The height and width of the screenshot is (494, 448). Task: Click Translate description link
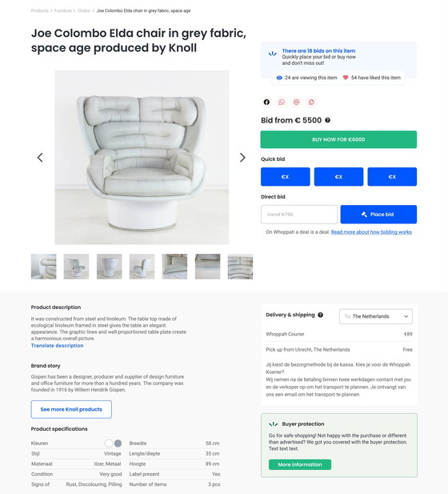point(57,346)
